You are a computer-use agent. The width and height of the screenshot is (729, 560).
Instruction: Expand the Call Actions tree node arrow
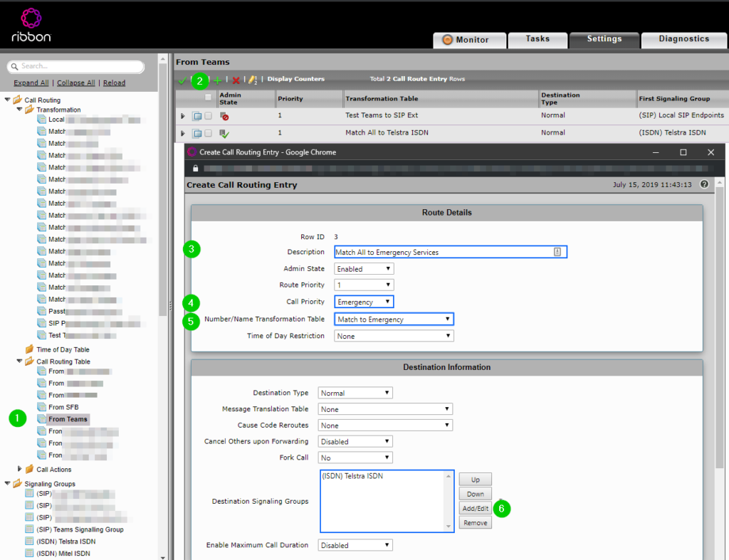(x=19, y=468)
